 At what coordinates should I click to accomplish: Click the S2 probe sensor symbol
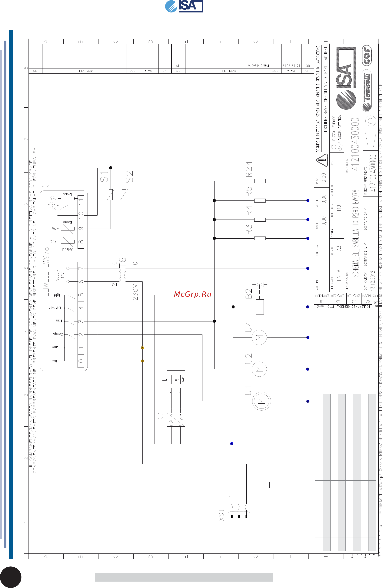[124, 195]
